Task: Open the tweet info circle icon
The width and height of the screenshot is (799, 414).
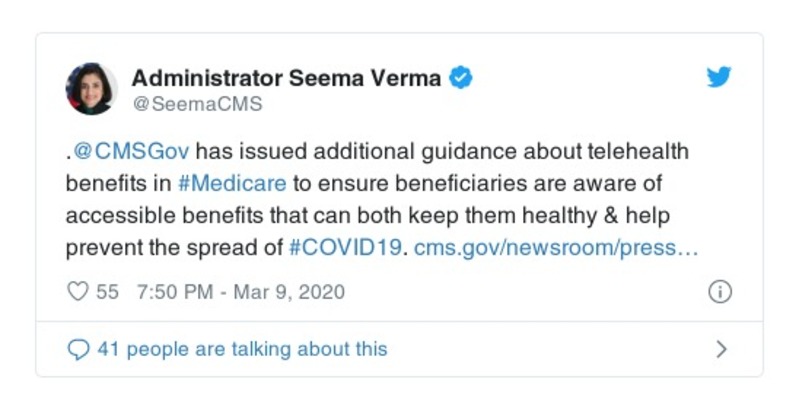Action: 719,292
